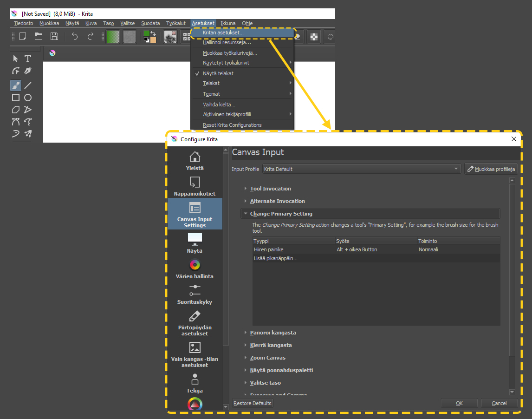This screenshot has height=419, width=532.
Task: Open the Suodata menu
Action: 150,23
